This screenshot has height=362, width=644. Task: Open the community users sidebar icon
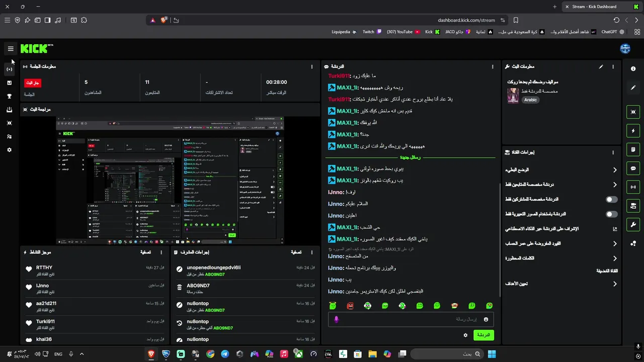click(9, 136)
